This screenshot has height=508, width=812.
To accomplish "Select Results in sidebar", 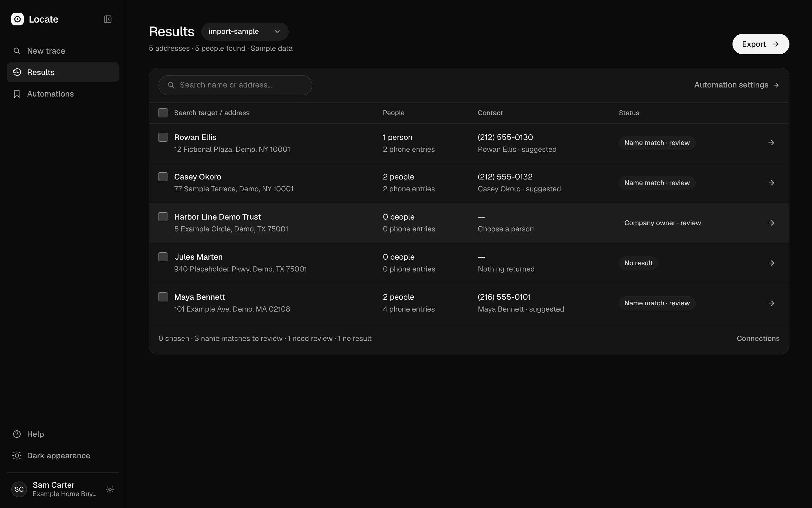I will [x=63, y=72].
